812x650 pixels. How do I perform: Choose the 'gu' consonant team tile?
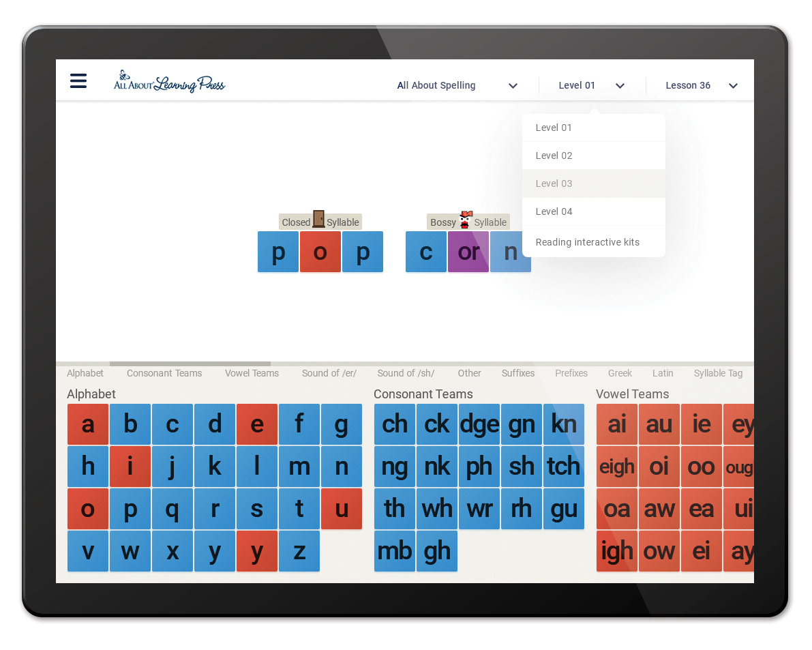tap(563, 509)
